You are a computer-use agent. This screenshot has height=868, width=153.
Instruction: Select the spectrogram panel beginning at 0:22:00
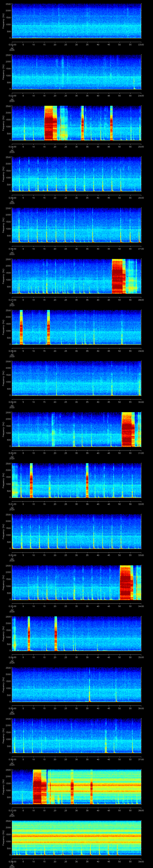[x=76, y=21]
